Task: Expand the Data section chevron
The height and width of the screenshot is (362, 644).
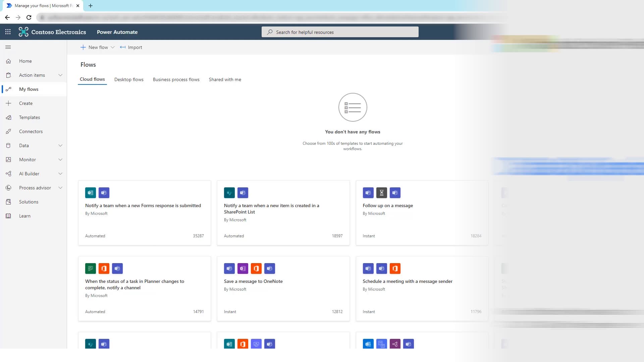Action: (x=60, y=145)
